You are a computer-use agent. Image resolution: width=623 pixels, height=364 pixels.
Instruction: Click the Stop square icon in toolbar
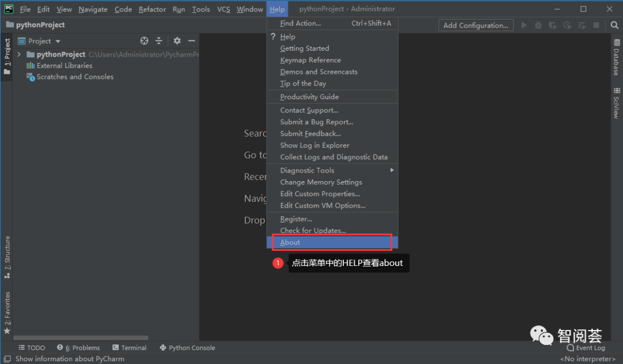click(x=596, y=25)
